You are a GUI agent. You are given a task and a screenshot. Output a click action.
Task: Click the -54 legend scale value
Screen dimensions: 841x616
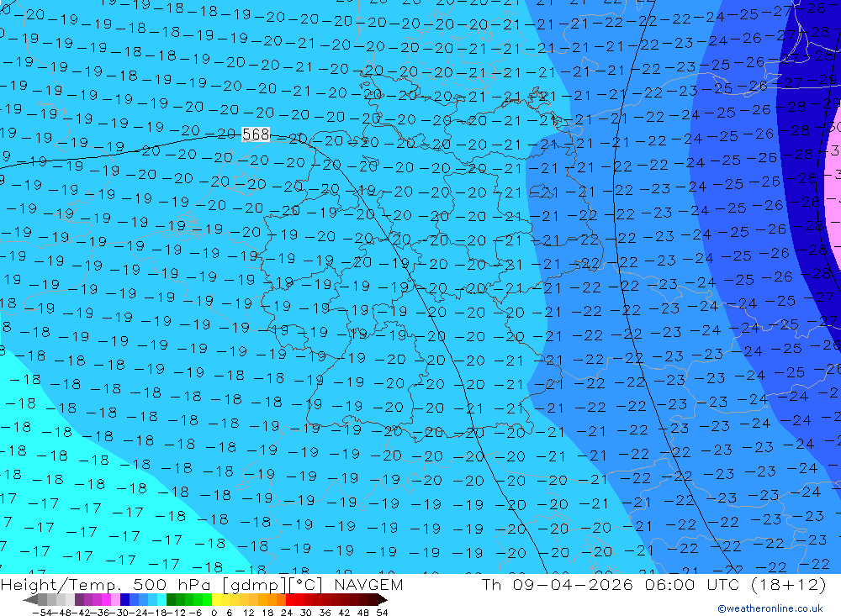coord(42,613)
